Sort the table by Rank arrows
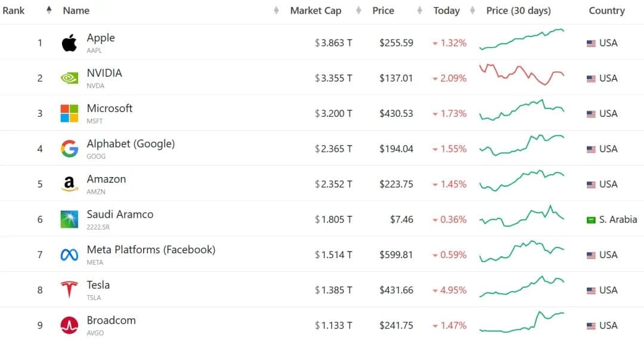 pyautogui.click(x=49, y=10)
